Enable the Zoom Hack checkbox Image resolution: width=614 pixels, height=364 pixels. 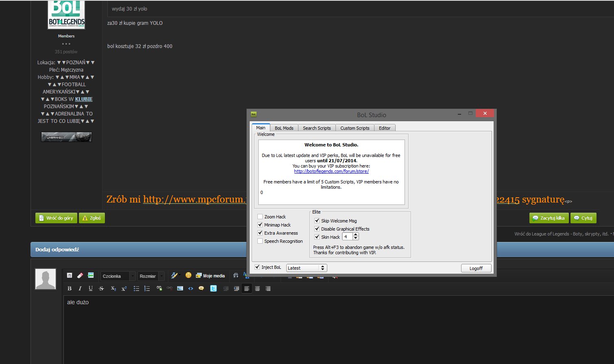point(260,217)
